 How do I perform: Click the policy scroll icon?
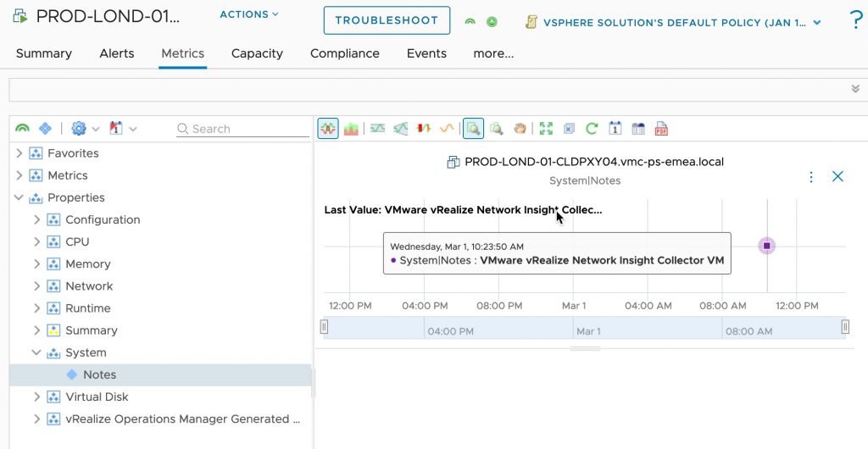(x=531, y=22)
